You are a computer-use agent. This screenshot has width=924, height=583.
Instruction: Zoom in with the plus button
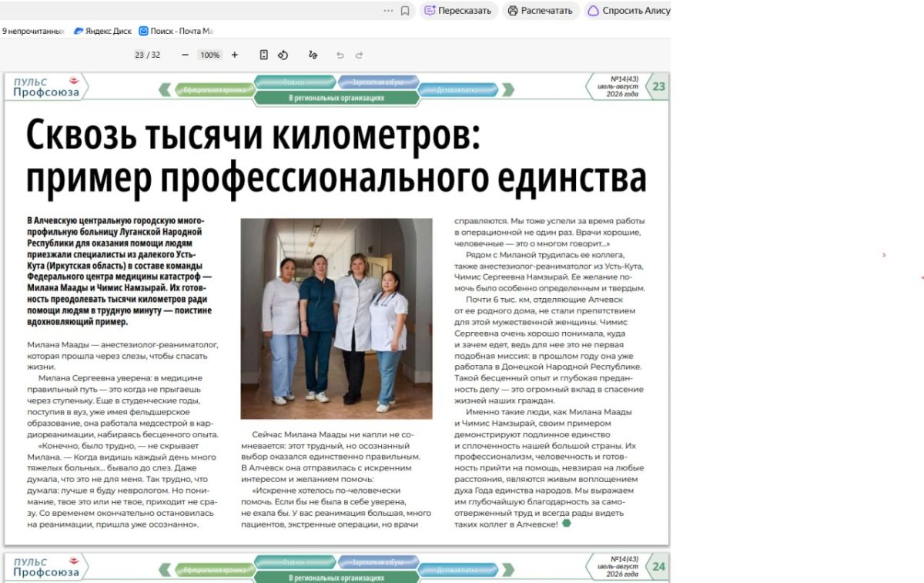(235, 55)
